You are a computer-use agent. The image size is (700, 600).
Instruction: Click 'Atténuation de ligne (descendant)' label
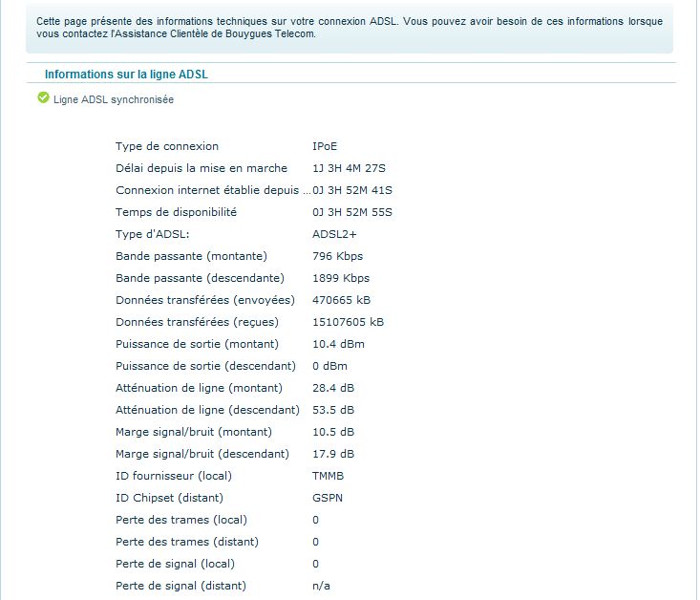click(x=207, y=410)
